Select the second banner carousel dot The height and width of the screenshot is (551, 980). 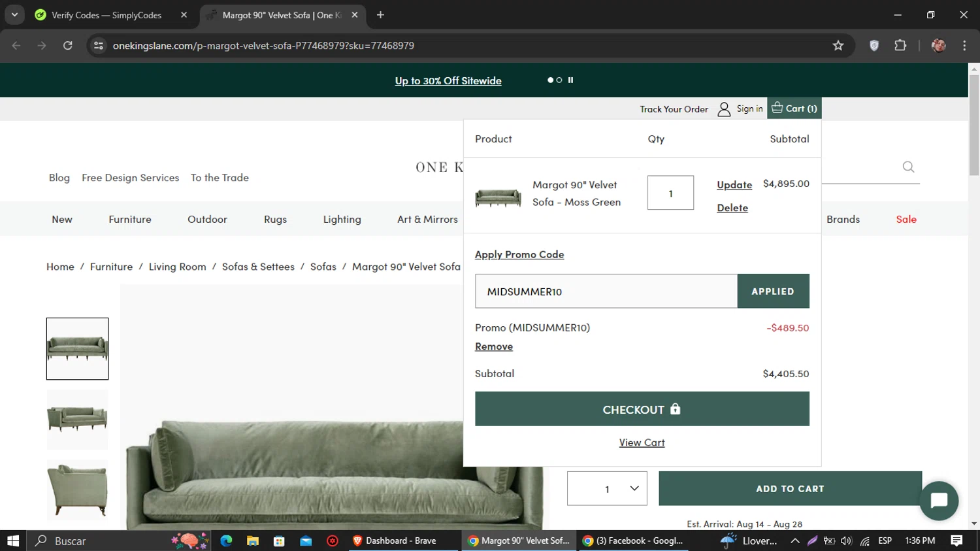click(559, 80)
